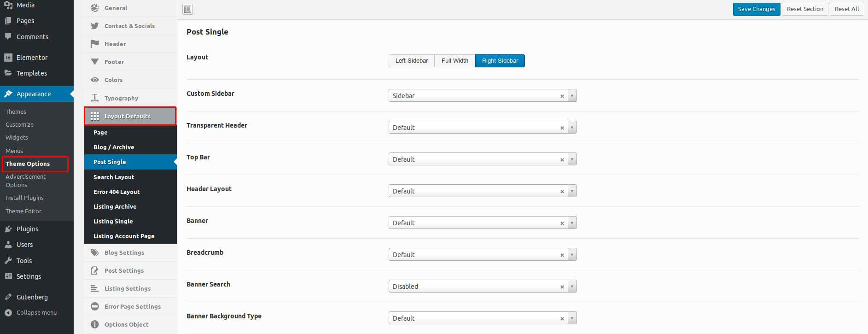Click the Media icon in admin menu
This screenshot has width=868, height=334.
(8, 5)
